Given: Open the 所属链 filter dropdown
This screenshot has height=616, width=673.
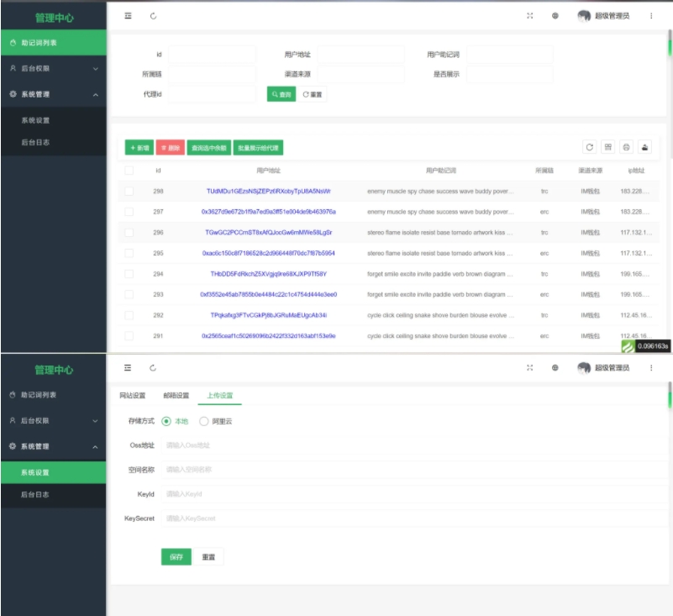Looking at the screenshot, I should [x=212, y=74].
